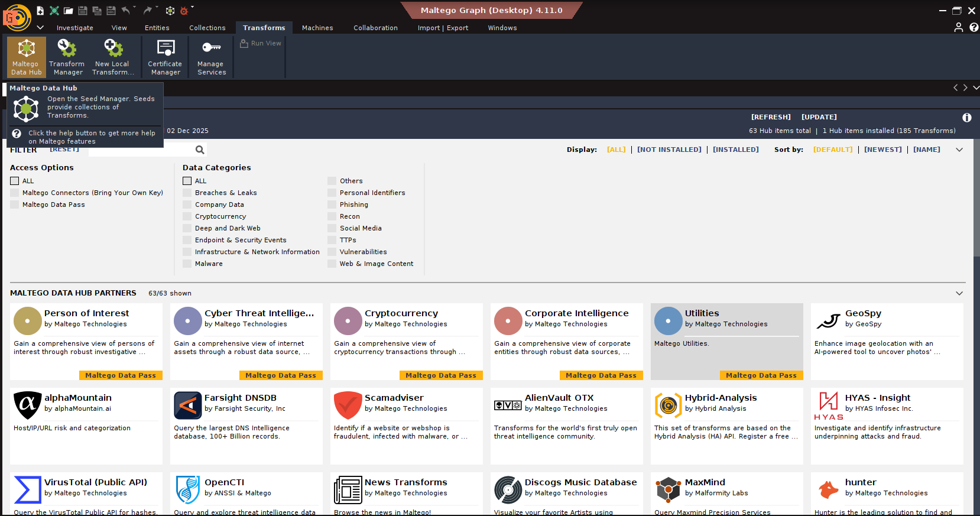Expand the ribbon dropdown chevron below the logo
This screenshot has height=516, width=980.
[x=40, y=28]
